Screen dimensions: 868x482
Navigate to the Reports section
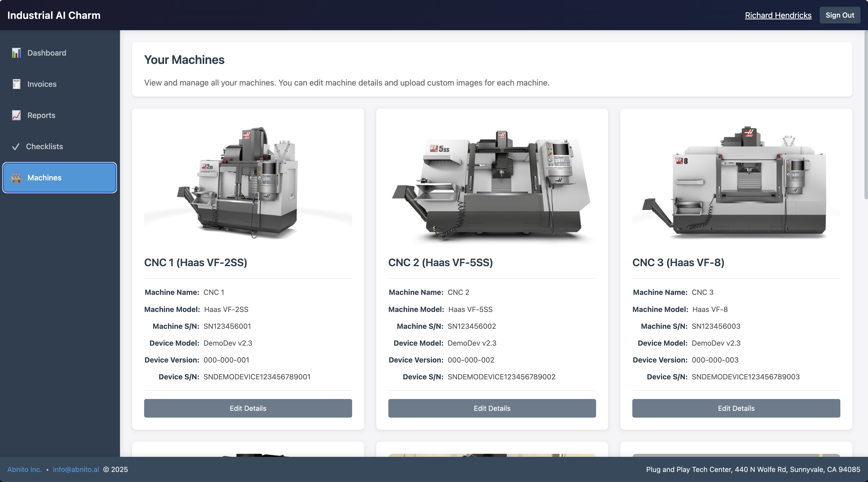[x=41, y=115]
